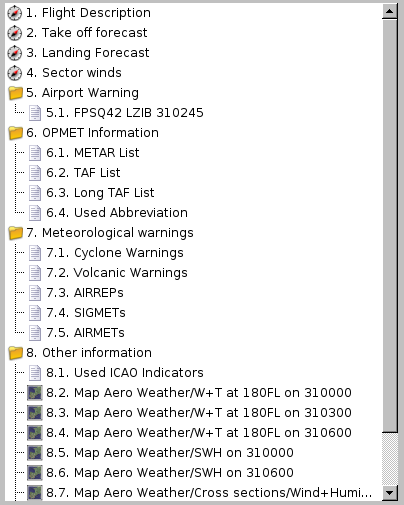Click the document icon for METAR List
This screenshot has height=505, width=404.
(35, 153)
